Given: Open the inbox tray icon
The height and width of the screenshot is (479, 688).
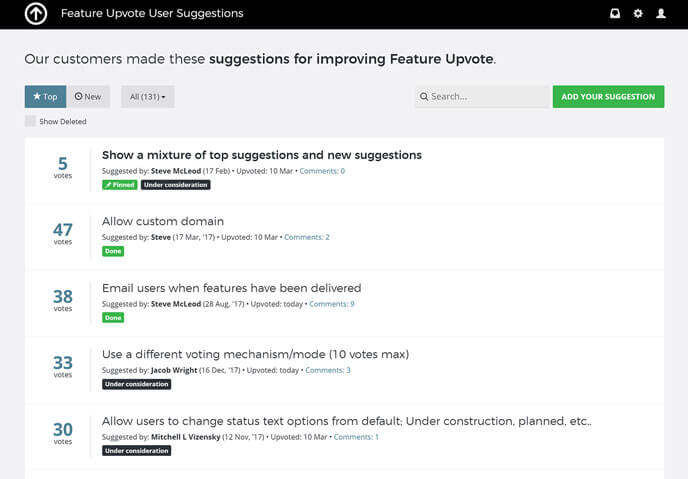Looking at the screenshot, I should pyautogui.click(x=615, y=14).
